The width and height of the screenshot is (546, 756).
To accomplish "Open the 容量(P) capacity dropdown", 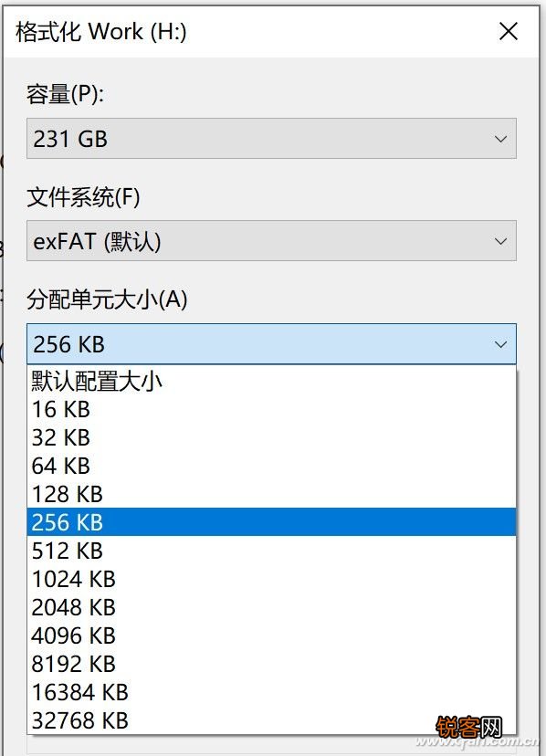I will click(500, 139).
